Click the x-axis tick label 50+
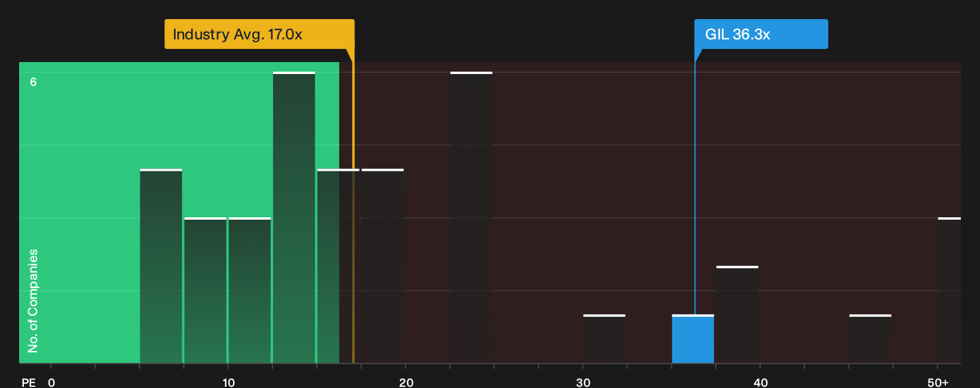980x388 pixels. click(938, 382)
